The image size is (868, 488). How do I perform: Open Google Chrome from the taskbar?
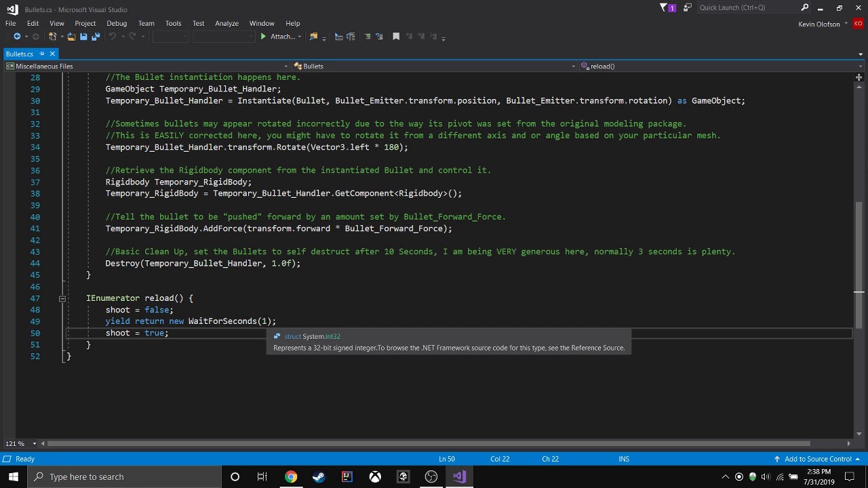(x=290, y=476)
